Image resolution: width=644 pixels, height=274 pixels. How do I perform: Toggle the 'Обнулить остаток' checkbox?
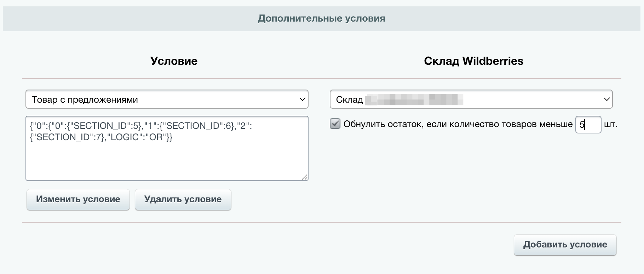[335, 124]
